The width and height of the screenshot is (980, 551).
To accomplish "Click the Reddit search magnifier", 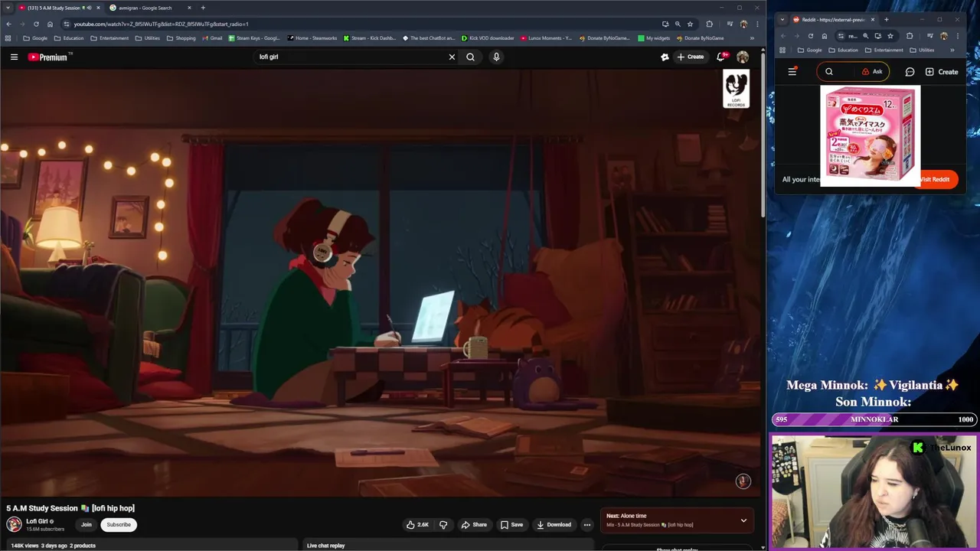I will tap(829, 72).
